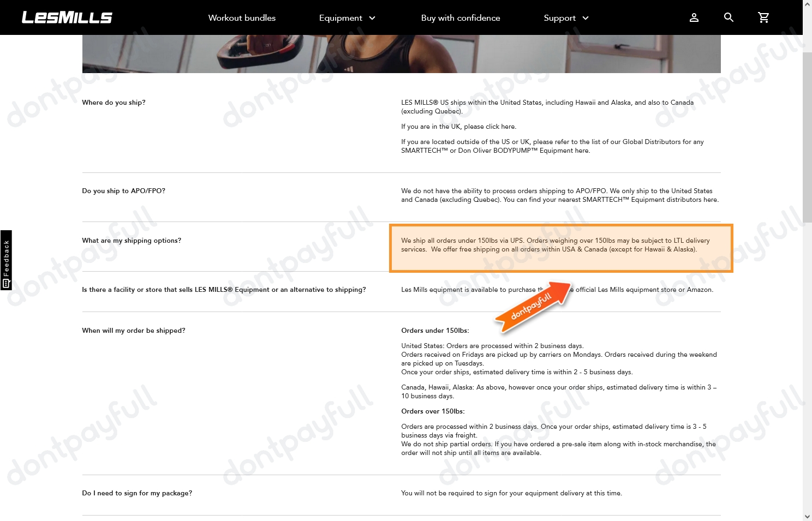Click the Canada, Hawaii, Alaska delivery time text
The width and height of the screenshot is (812, 521).
coord(559,392)
